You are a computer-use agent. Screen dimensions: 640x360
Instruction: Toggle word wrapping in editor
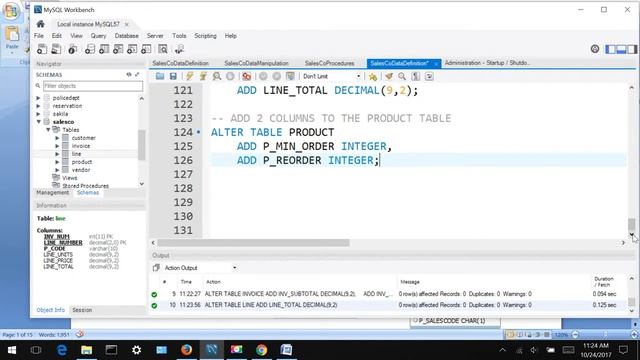tap(429, 76)
